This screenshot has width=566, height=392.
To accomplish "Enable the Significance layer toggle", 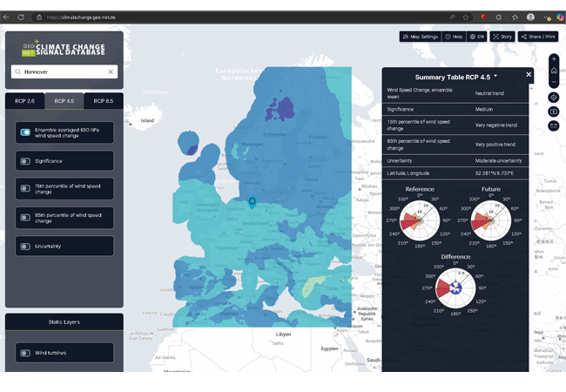I will click(25, 161).
